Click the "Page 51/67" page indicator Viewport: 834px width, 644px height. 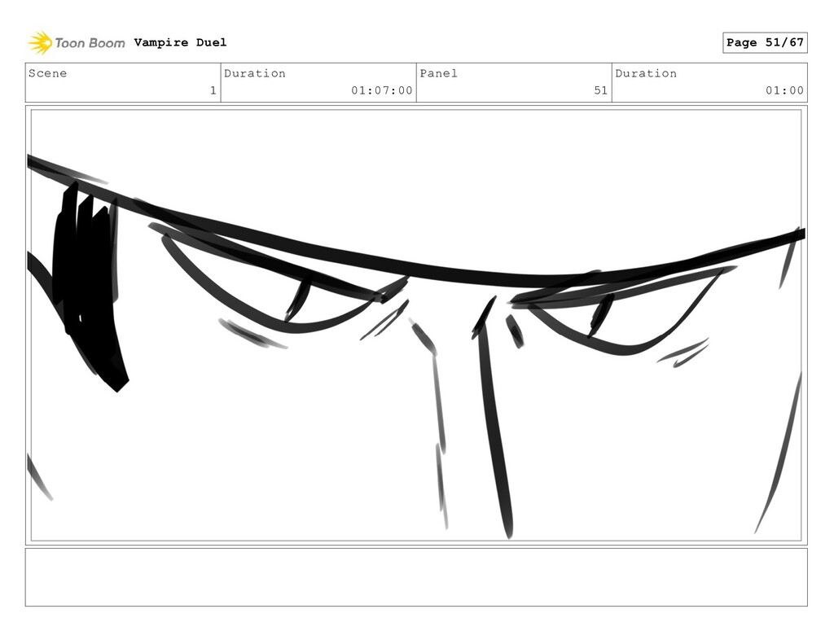765,42
